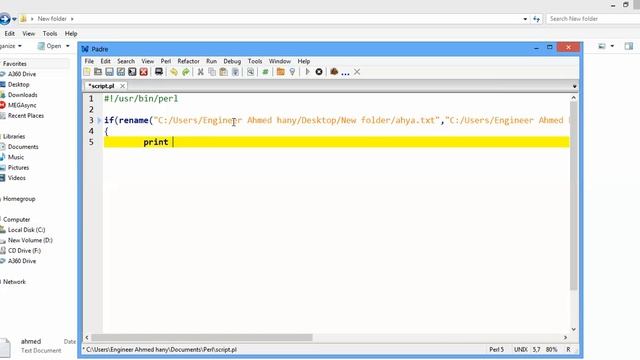Screen dimensions: 640x360
Task: Open the Search menu in Padre
Action: (126, 61)
